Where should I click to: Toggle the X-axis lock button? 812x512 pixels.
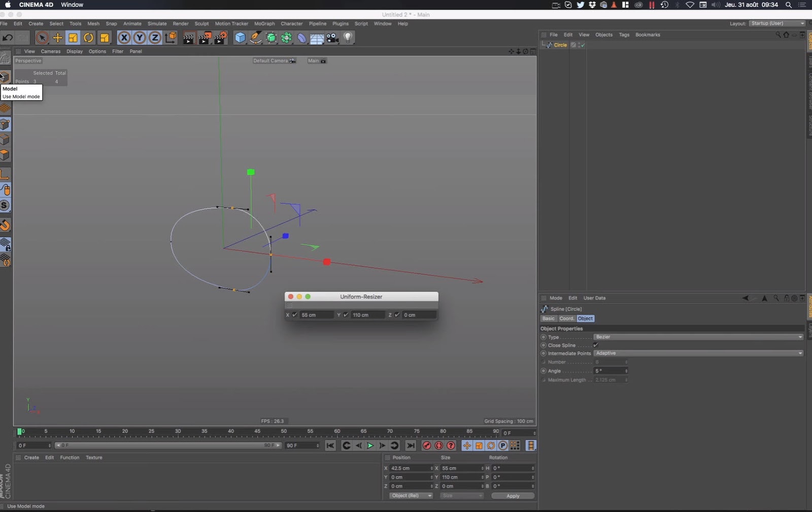[x=124, y=38]
